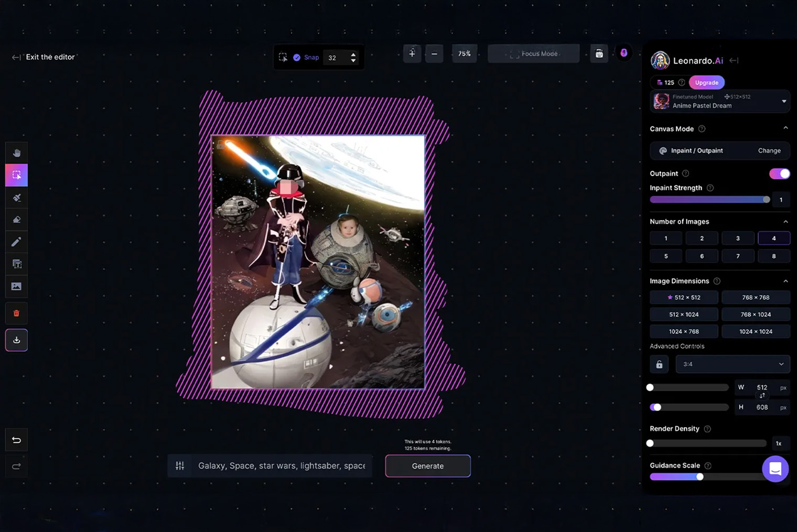Viewport: 797px width, 532px height.
Task: Set number of images to 1
Action: coord(666,238)
